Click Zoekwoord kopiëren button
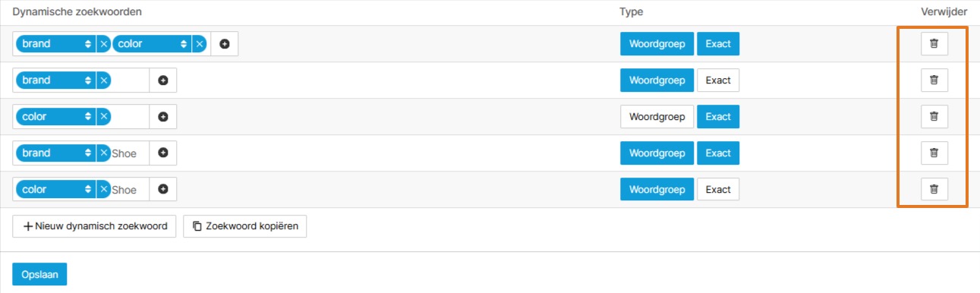 click(x=245, y=226)
